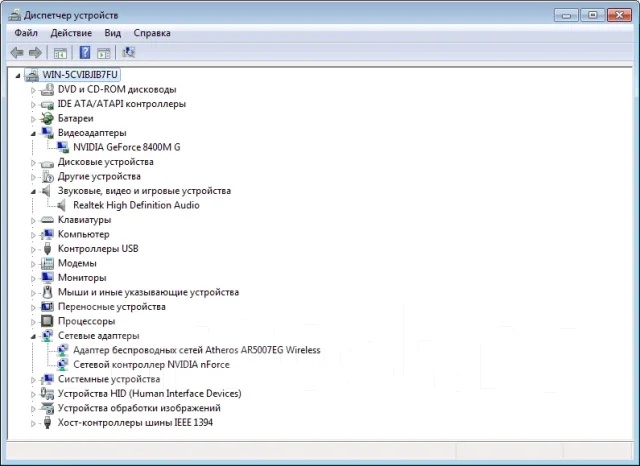The image size is (640, 466).
Task: Click the IEEE 1394 host controllers icon
Action: (x=47, y=422)
